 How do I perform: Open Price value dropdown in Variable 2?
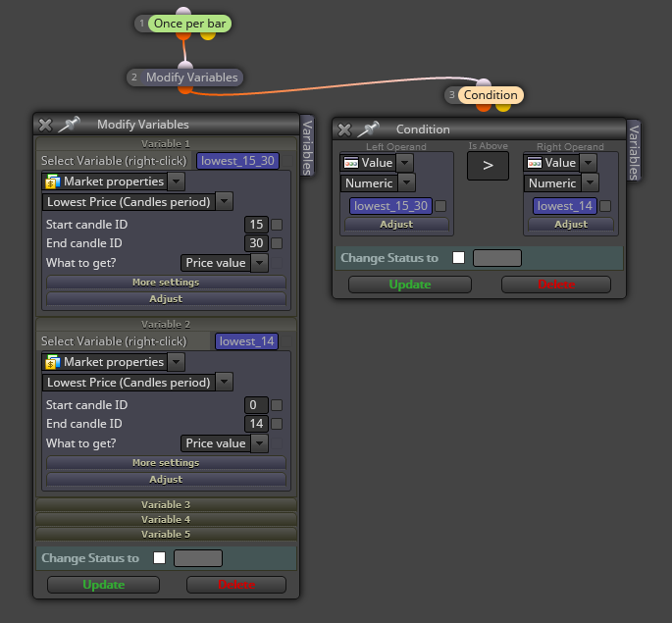coord(259,443)
